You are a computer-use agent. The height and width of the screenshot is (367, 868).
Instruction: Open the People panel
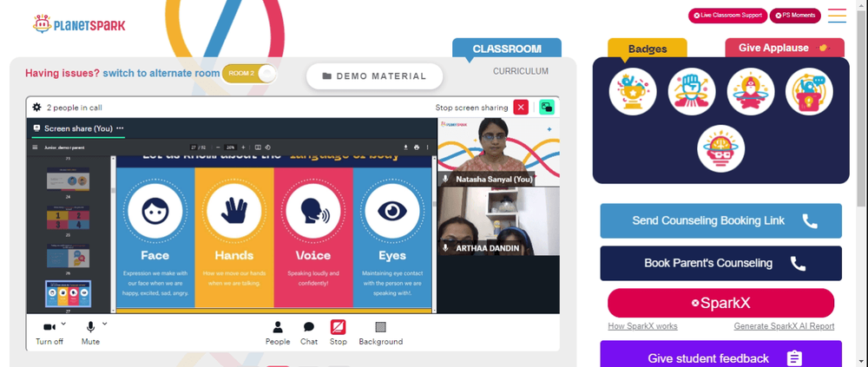point(278,334)
